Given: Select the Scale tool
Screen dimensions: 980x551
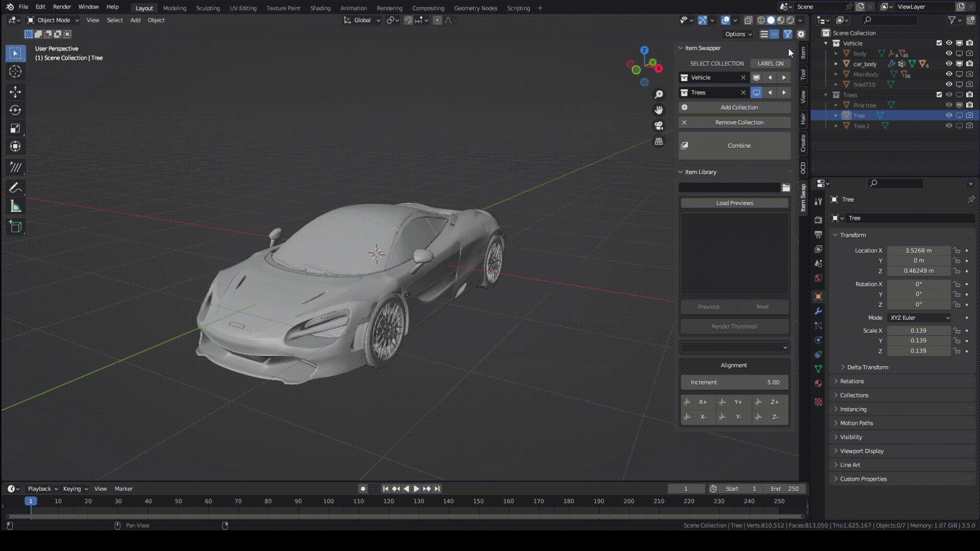Looking at the screenshot, I should 15,129.
